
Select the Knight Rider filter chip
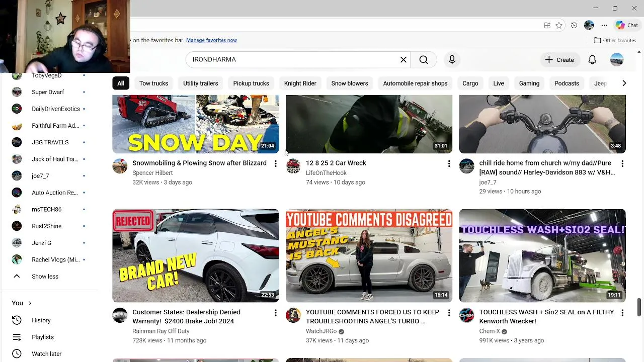tap(300, 83)
